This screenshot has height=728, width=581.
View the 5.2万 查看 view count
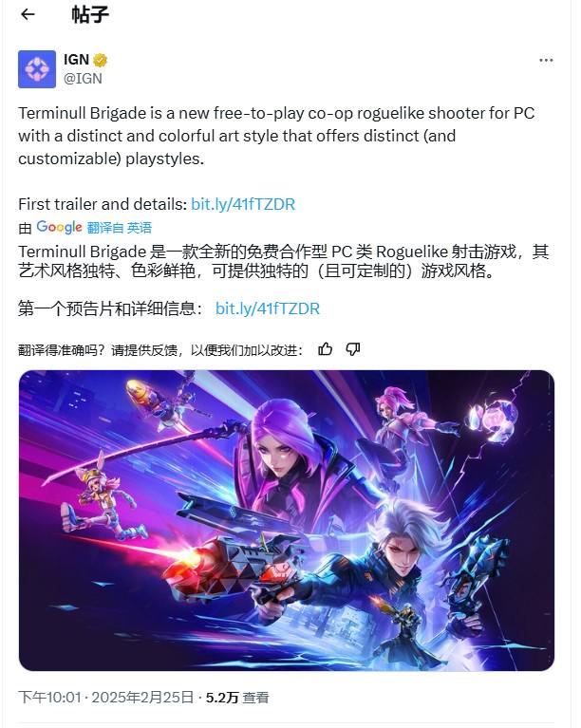[237, 698]
